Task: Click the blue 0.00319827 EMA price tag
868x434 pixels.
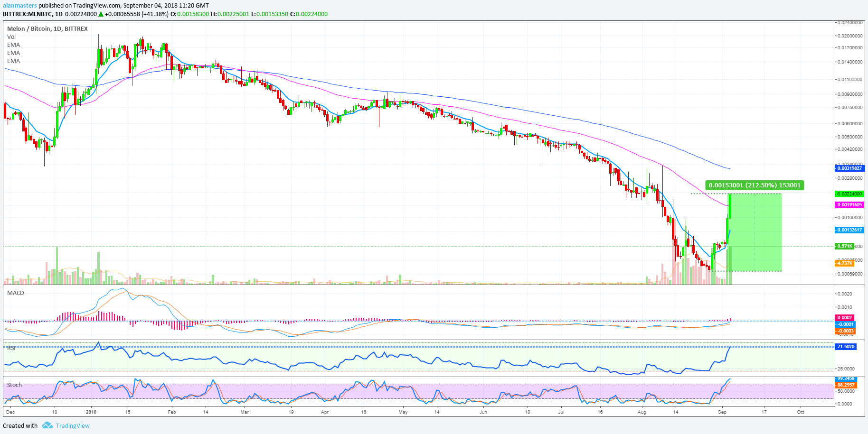Action: (849, 168)
